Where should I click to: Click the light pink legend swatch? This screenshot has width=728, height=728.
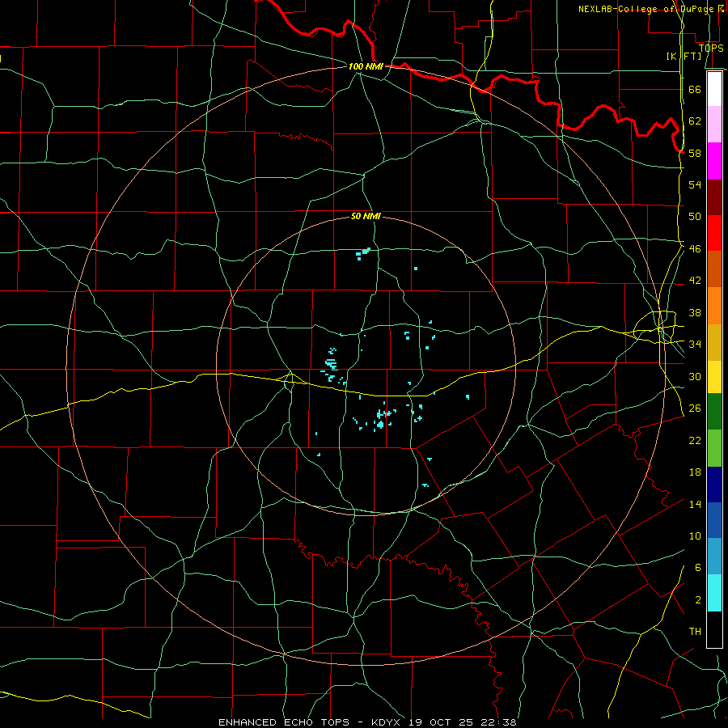[714, 124]
